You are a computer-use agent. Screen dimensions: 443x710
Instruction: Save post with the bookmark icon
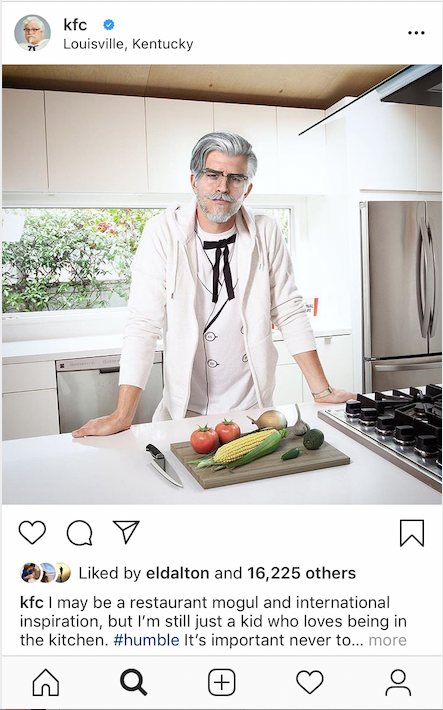coord(412,533)
